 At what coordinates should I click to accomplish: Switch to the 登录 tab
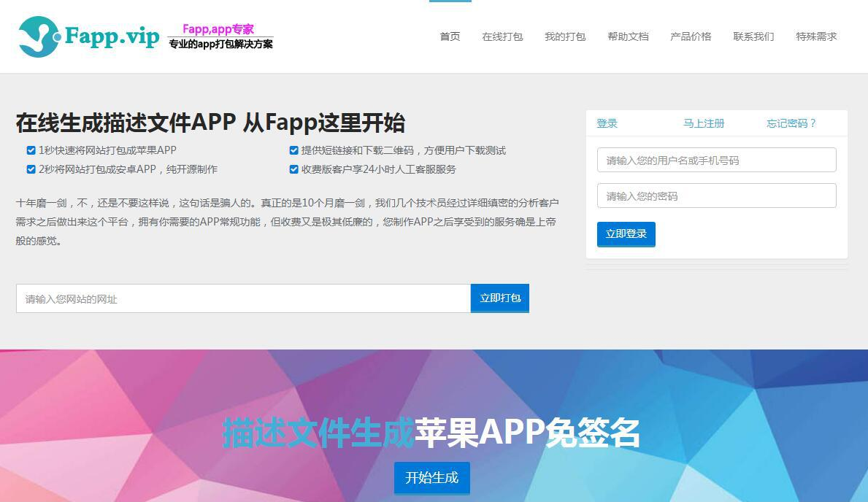(607, 123)
